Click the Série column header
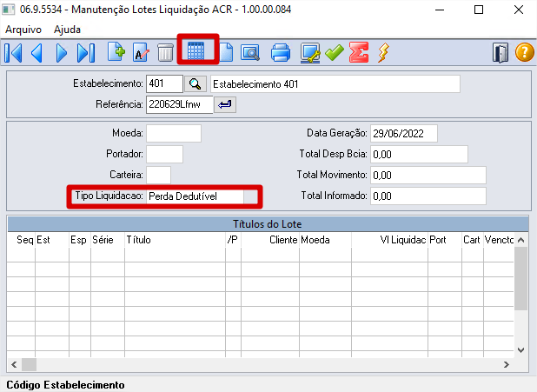 (108, 240)
